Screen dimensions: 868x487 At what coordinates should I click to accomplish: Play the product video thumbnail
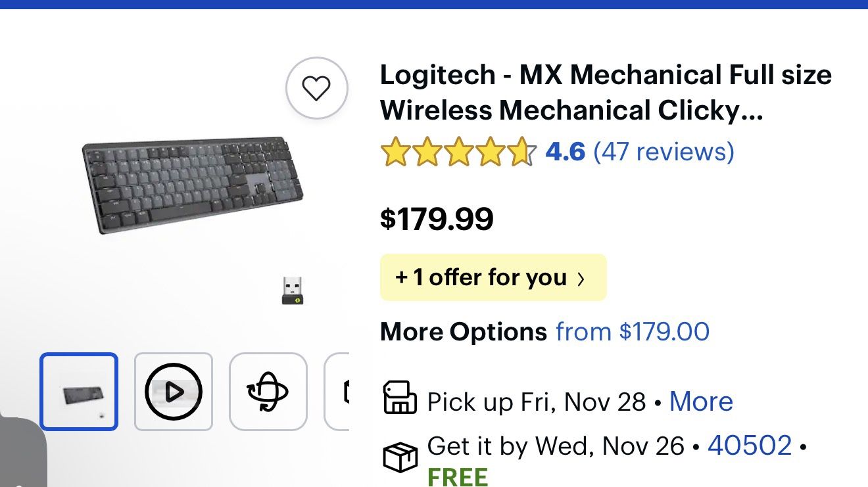(x=173, y=390)
